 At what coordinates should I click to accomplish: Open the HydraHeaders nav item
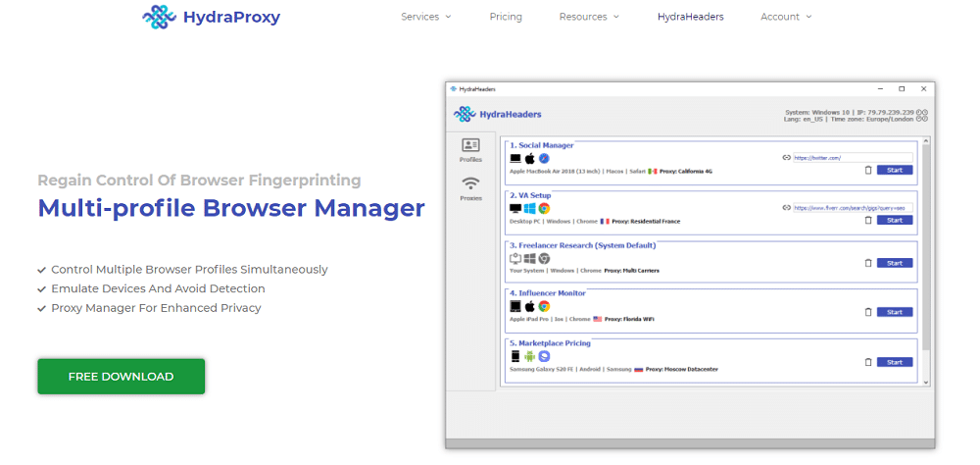[x=691, y=17]
